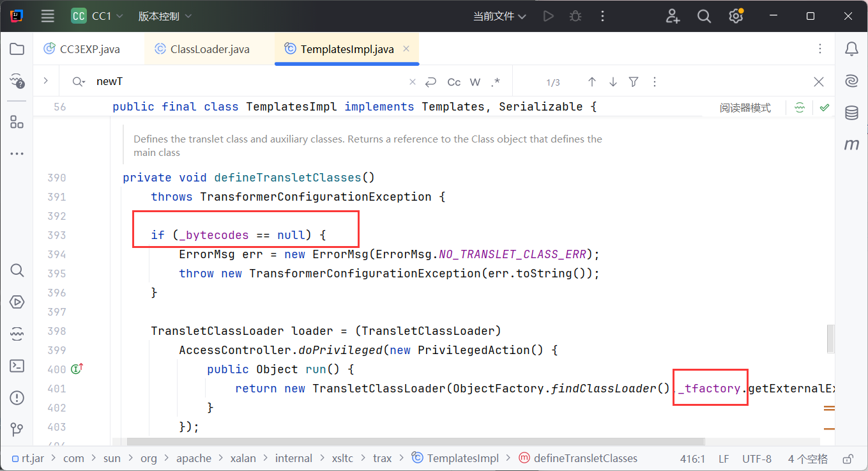Image resolution: width=868 pixels, height=471 pixels.
Task: Expand the replace field chevron in search bar
Action: (x=45, y=81)
